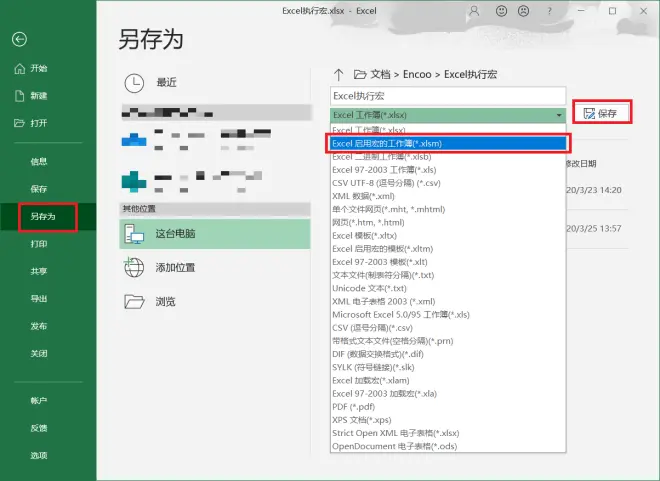660x481 pixels.
Task: Choose SYLK (符号链接)(*.slk) format
Action: 448,367
